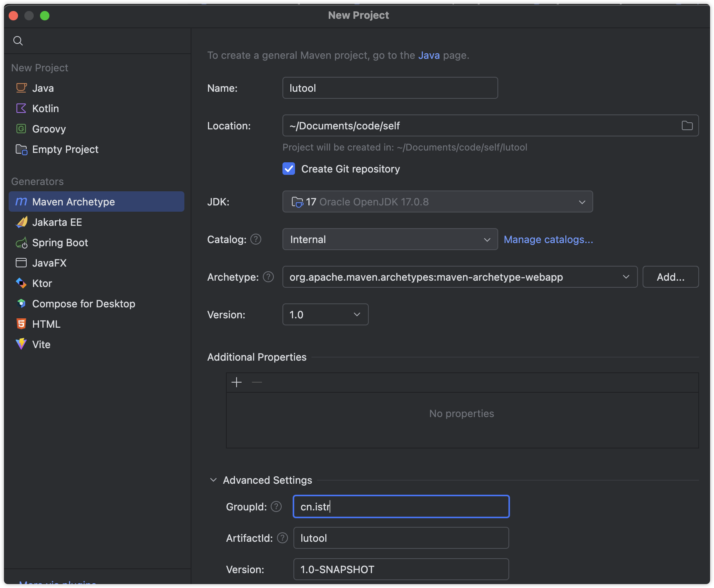The image size is (714, 588).
Task: Click the minus icon to remove property
Action: tap(257, 382)
